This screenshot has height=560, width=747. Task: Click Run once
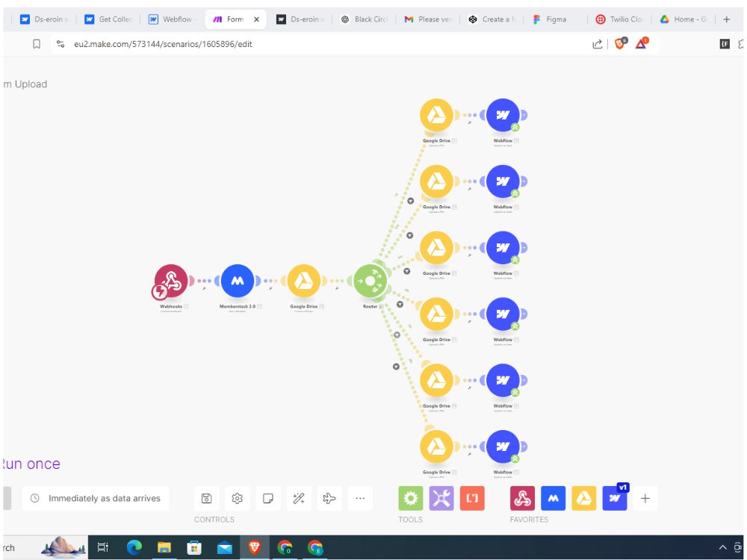pos(31,464)
